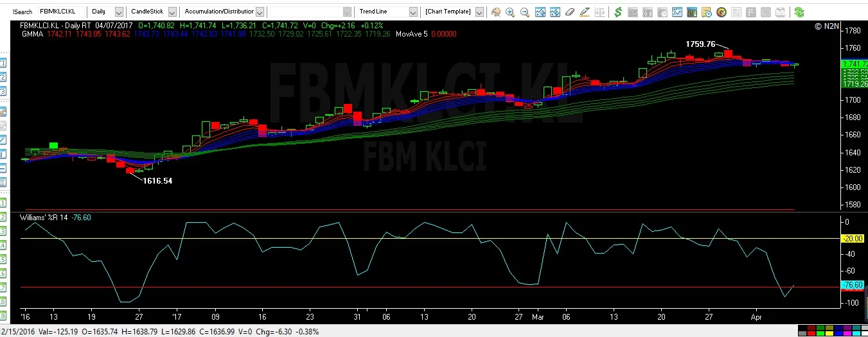The width and height of the screenshot is (868, 337).
Task: Select the eraser tool in toolbar
Action: 570,12
